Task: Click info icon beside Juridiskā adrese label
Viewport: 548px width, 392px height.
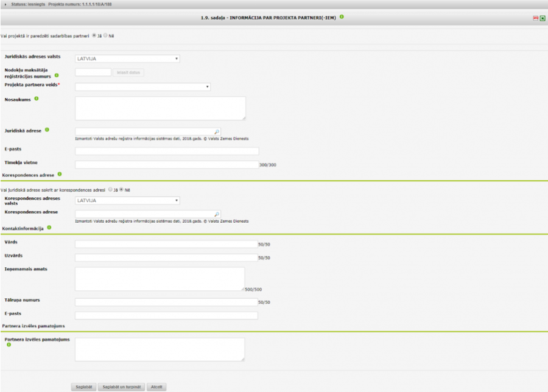Action: tap(47, 130)
